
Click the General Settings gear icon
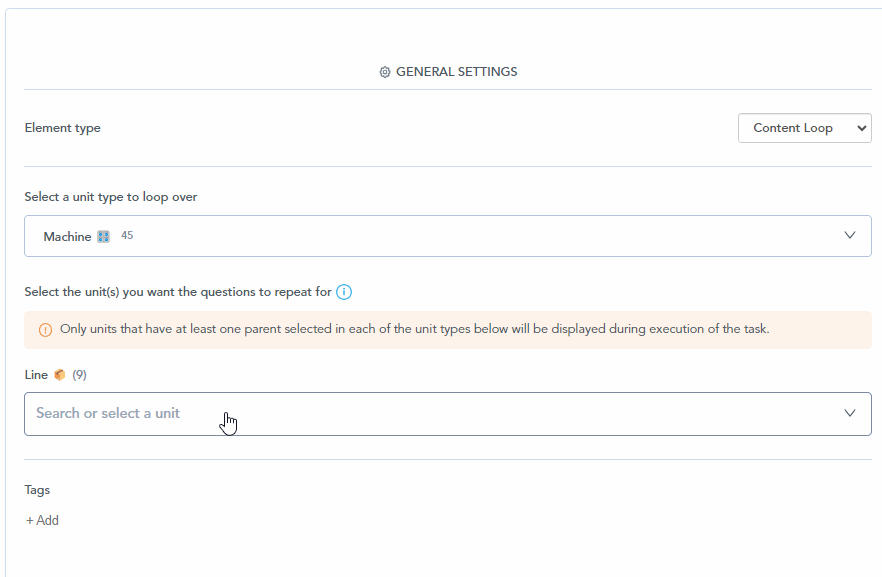coord(385,72)
